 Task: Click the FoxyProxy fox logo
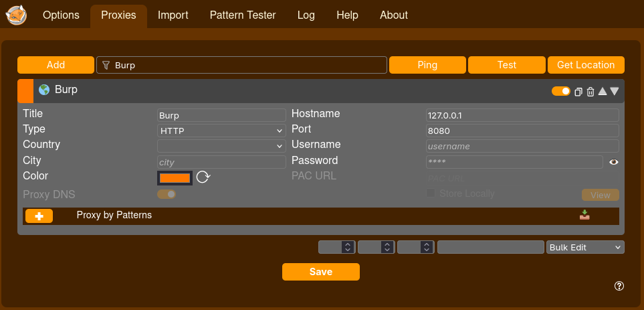(16, 15)
